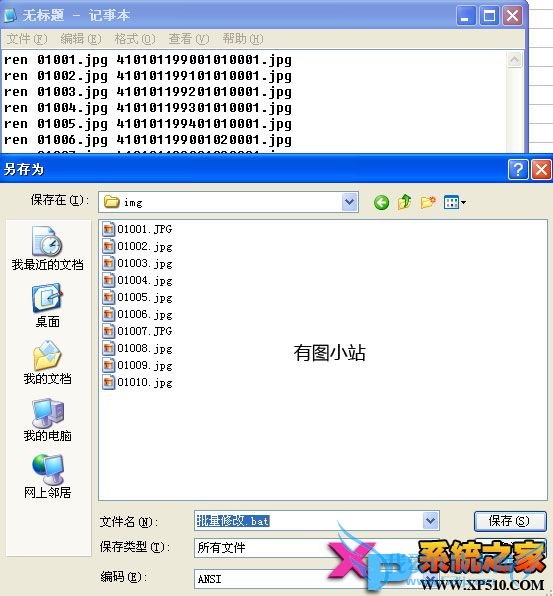Open Network Places (网上邻居) in sidebar

[x=48, y=476]
